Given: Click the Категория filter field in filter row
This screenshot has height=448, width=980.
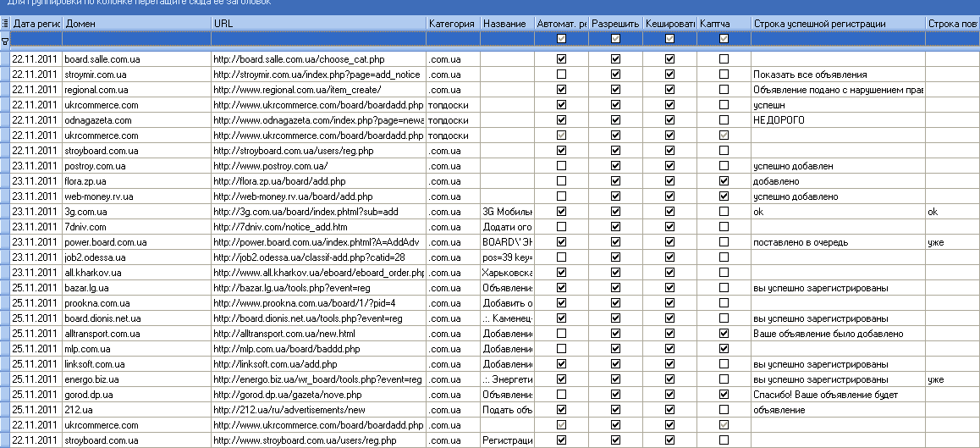Looking at the screenshot, I should 453,39.
